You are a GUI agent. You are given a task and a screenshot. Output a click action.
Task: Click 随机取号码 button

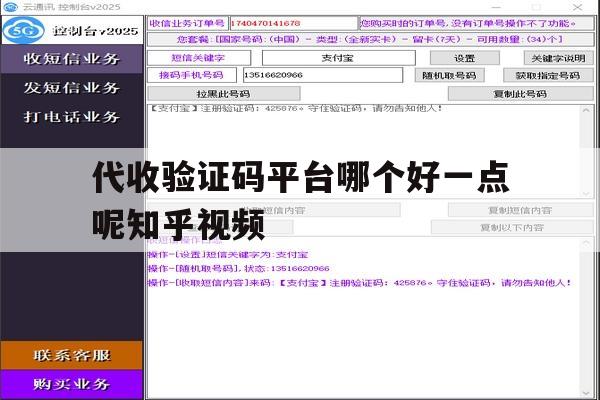[449, 75]
